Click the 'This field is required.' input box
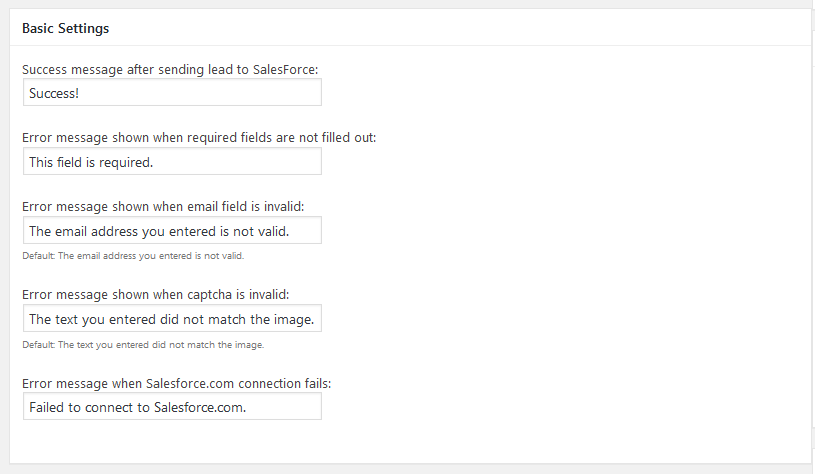The width and height of the screenshot is (815, 474). tap(172, 162)
